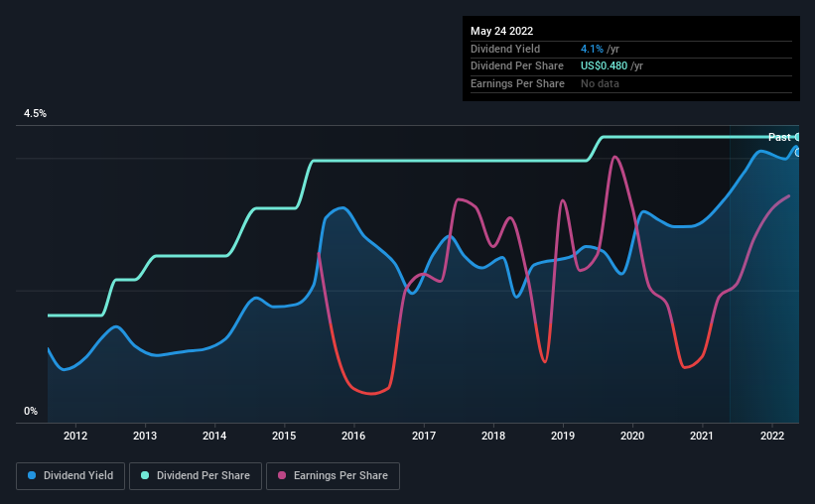This screenshot has height=504, width=815.
Task: Click the 0% y-axis label
Action: (x=31, y=411)
